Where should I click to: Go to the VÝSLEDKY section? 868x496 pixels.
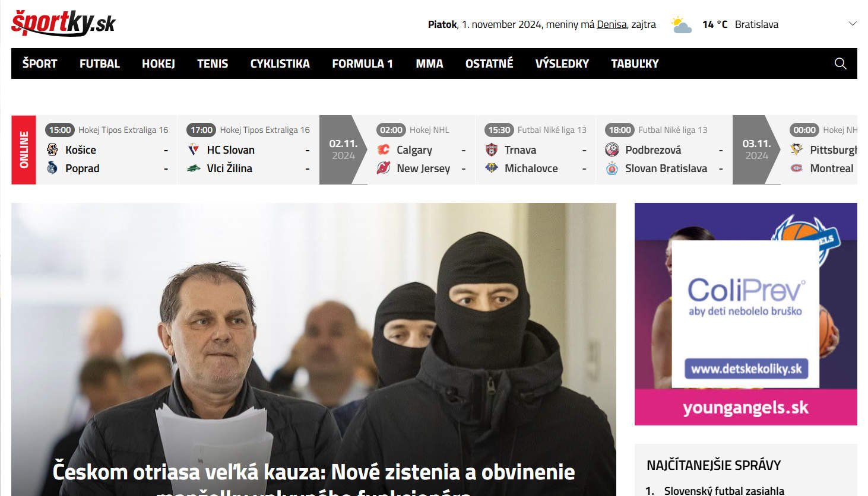click(x=562, y=63)
